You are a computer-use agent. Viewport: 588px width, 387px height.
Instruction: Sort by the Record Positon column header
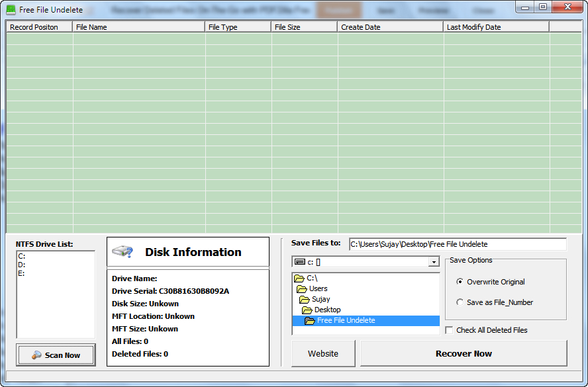coord(39,27)
